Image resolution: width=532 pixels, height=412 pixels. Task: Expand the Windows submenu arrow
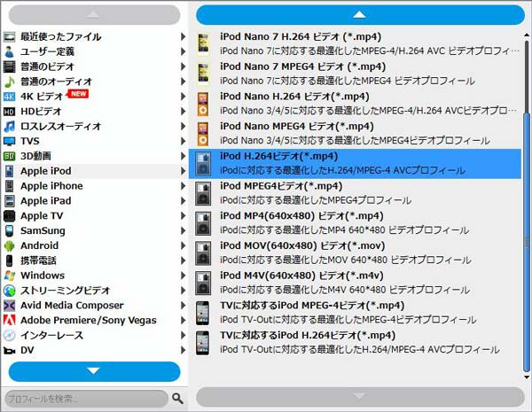(183, 276)
